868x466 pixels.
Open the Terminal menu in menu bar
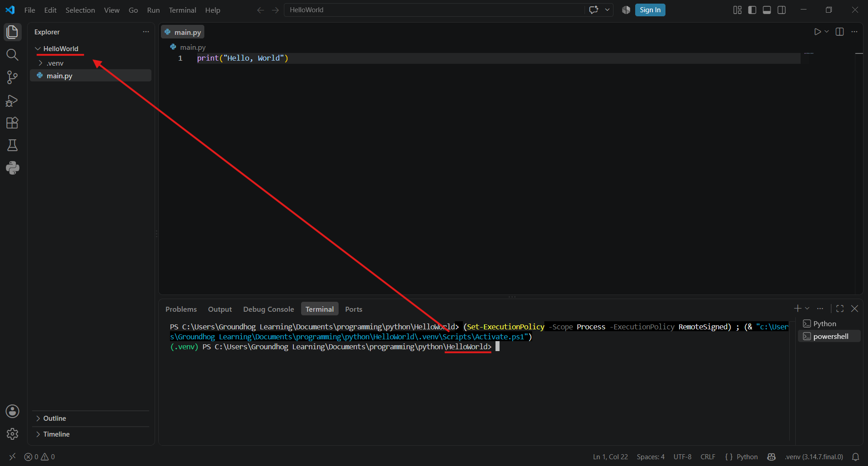coord(182,10)
